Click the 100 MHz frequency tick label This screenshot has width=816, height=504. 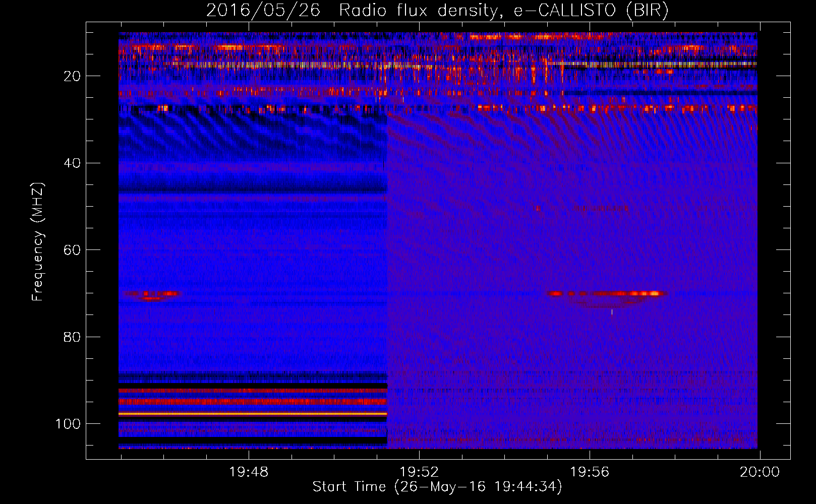pos(68,424)
